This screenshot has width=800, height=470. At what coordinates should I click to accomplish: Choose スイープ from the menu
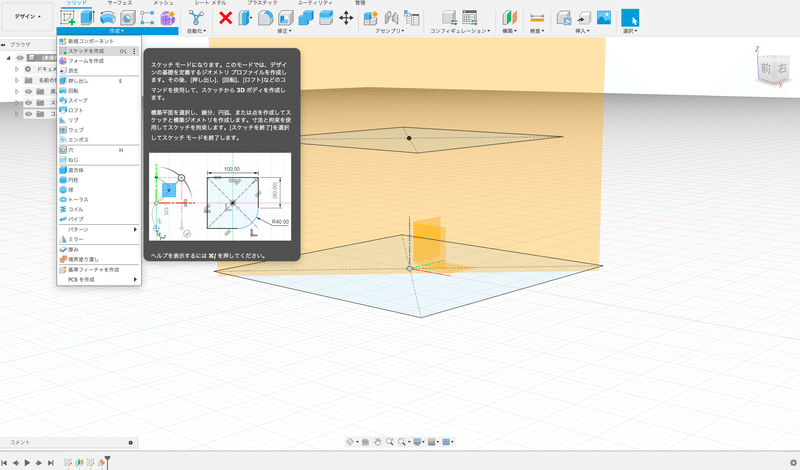point(99,101)
